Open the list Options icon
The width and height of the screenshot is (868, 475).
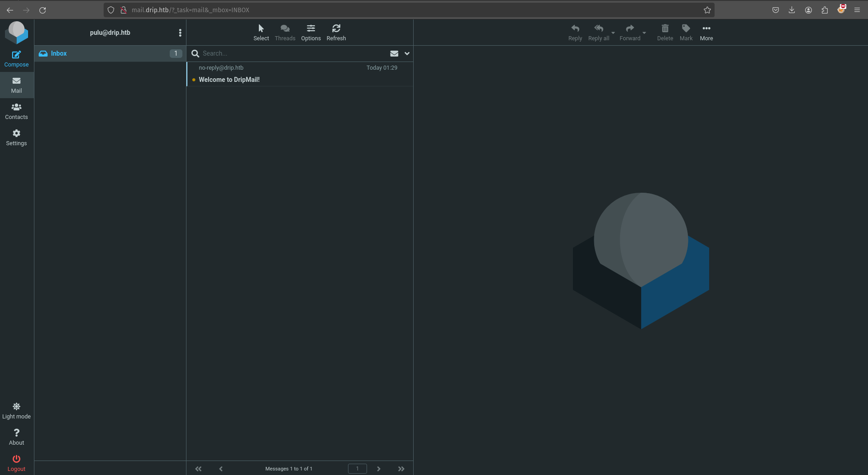pos(311,33)
